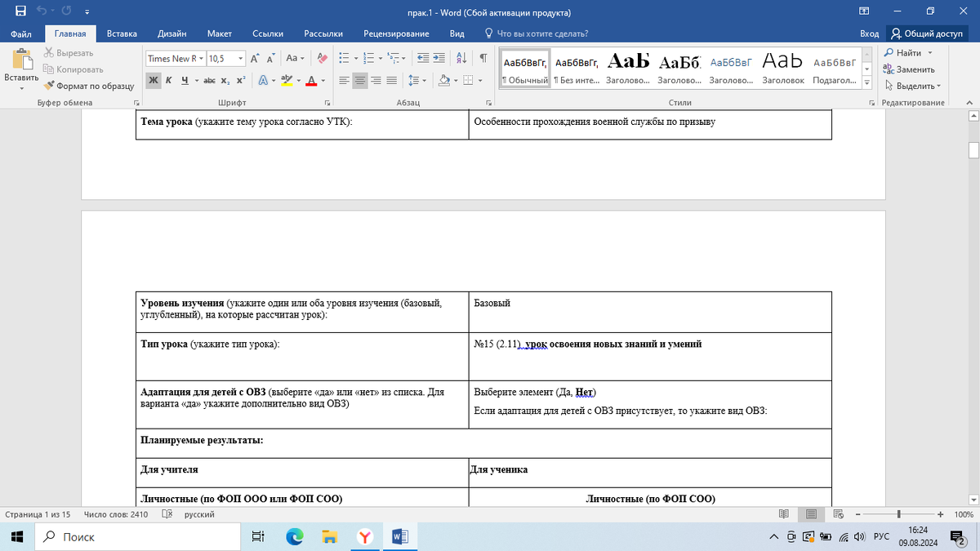Switch to Read Mode view icon in status bar

[784, 514]
